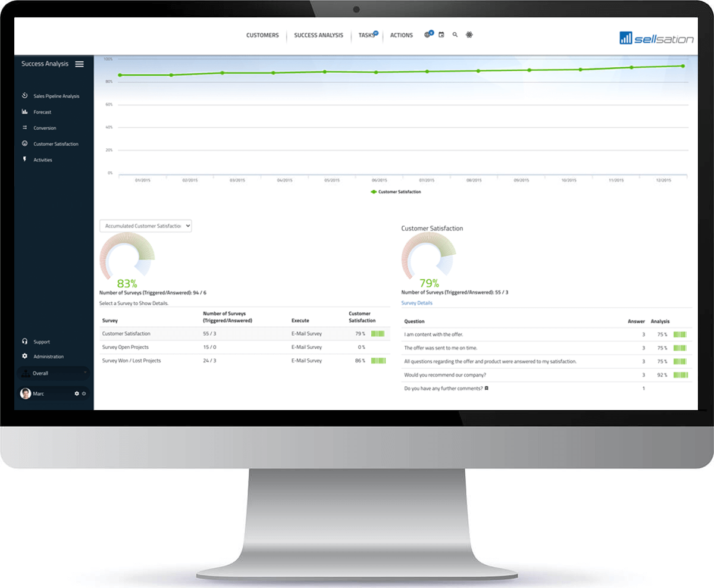The height and width of the screenshot is (588, 714).
Task: Collapse sidebar with the hamburger menu icon
Action: click(79, 64)
